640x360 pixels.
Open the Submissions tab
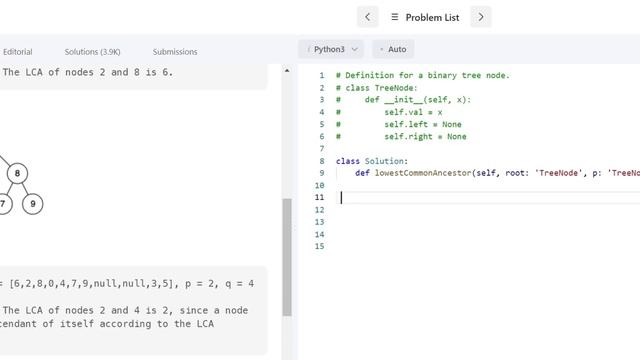tap(175, 52)
